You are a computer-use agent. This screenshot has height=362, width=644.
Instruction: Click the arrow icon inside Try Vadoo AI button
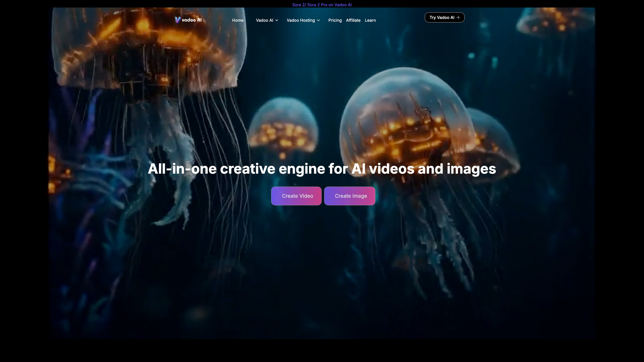458,17
